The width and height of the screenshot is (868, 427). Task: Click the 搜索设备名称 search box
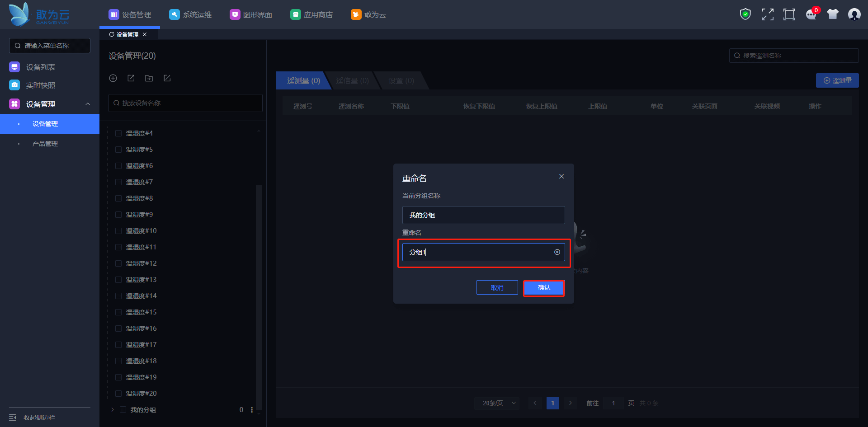pos(185,103)
